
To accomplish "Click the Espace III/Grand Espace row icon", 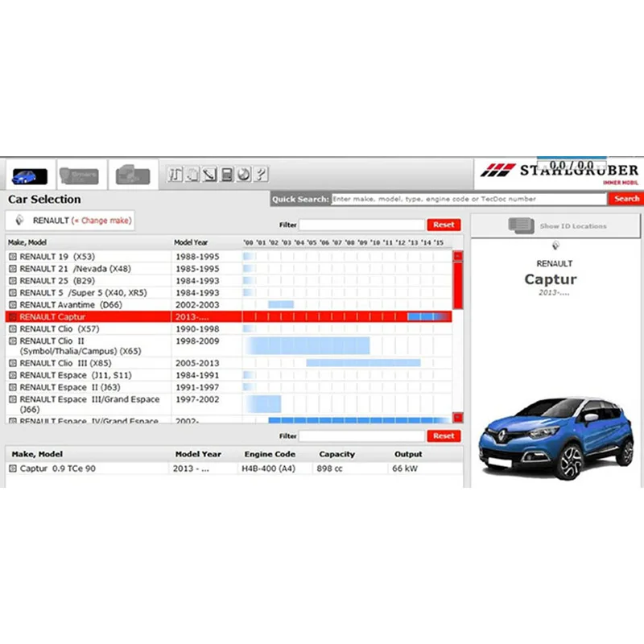I will tap(13, 399).
